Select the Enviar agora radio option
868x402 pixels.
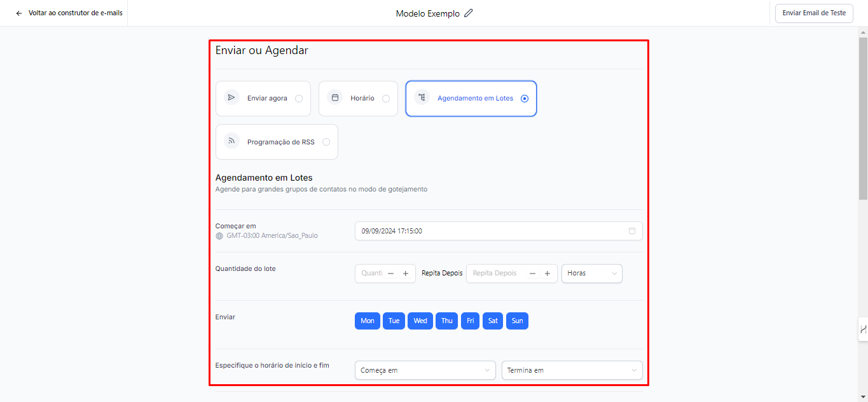pos(299,99)
